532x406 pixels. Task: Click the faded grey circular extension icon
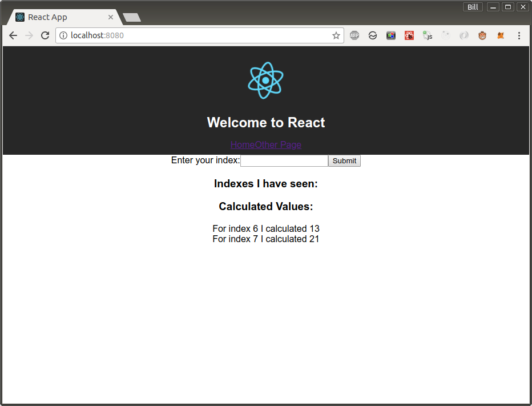pos(446,35)
